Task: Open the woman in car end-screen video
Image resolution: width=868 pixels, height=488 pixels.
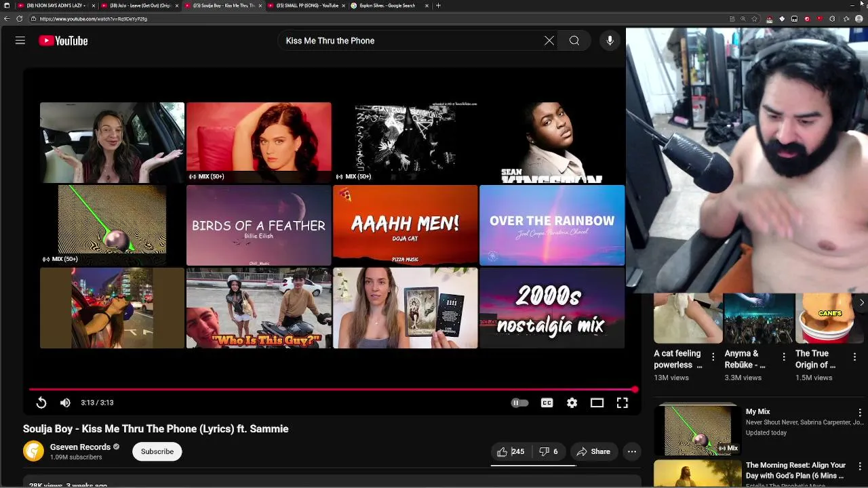Action: pos(112,142)
